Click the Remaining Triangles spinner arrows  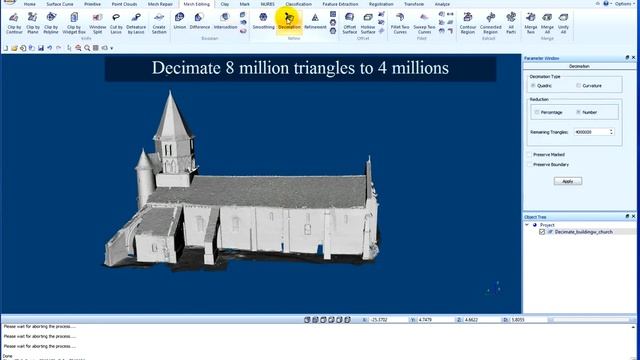pos(611,132)
